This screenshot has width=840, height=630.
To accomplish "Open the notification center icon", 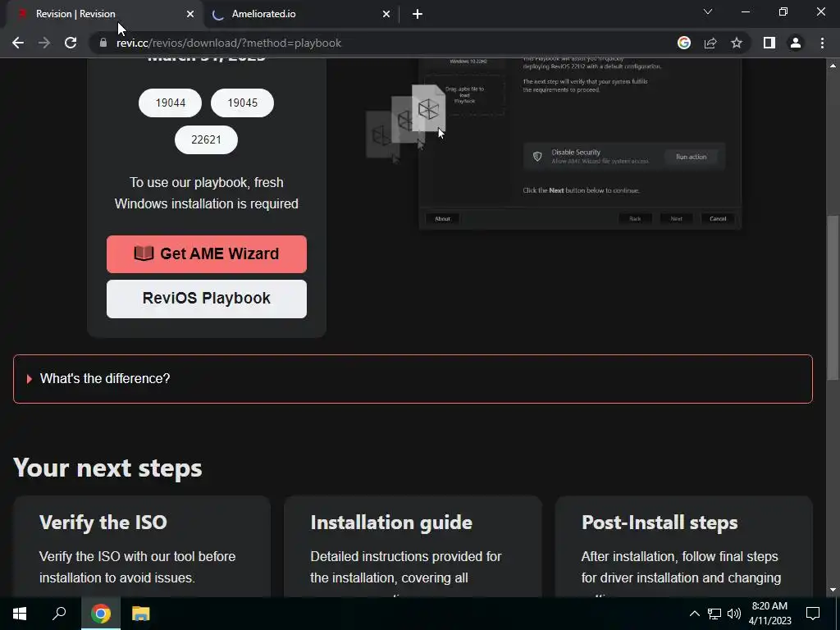I will (x=813, y=614).
